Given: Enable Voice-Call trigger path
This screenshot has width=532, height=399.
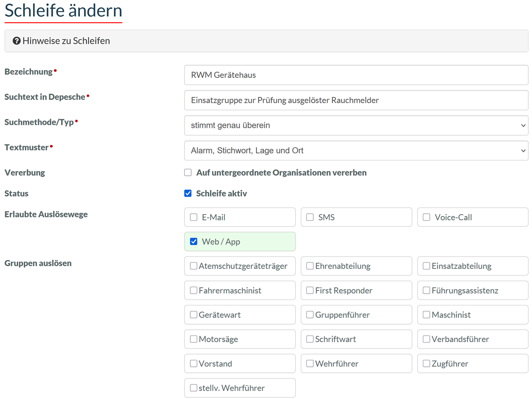Looking at the screenshot, I should tap(426, 217).
